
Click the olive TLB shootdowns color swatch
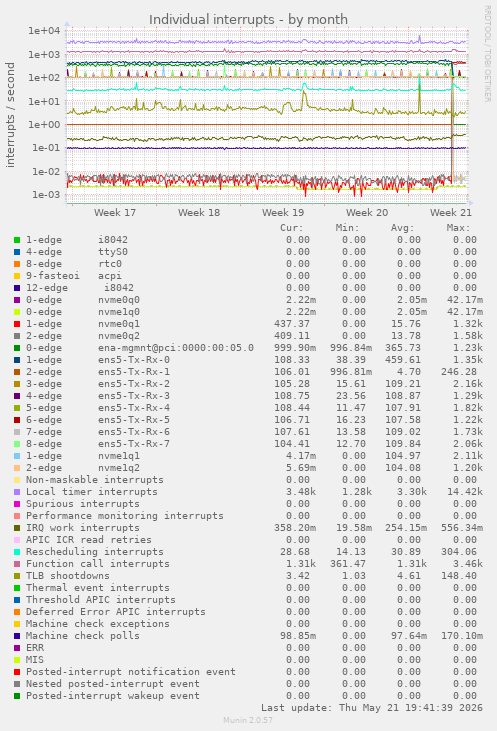click(x=17, y=576)
